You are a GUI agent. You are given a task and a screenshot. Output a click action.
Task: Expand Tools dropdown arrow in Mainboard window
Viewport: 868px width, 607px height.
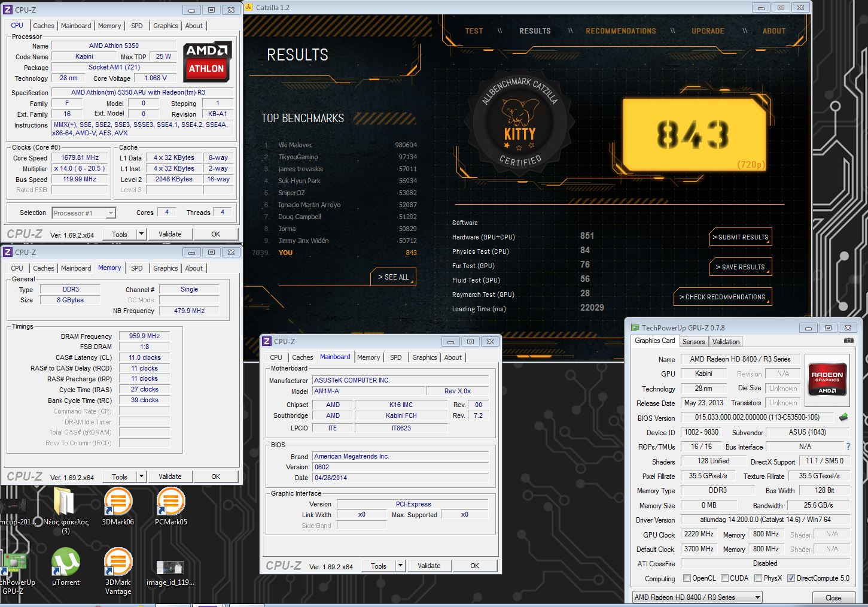[400, 566]
